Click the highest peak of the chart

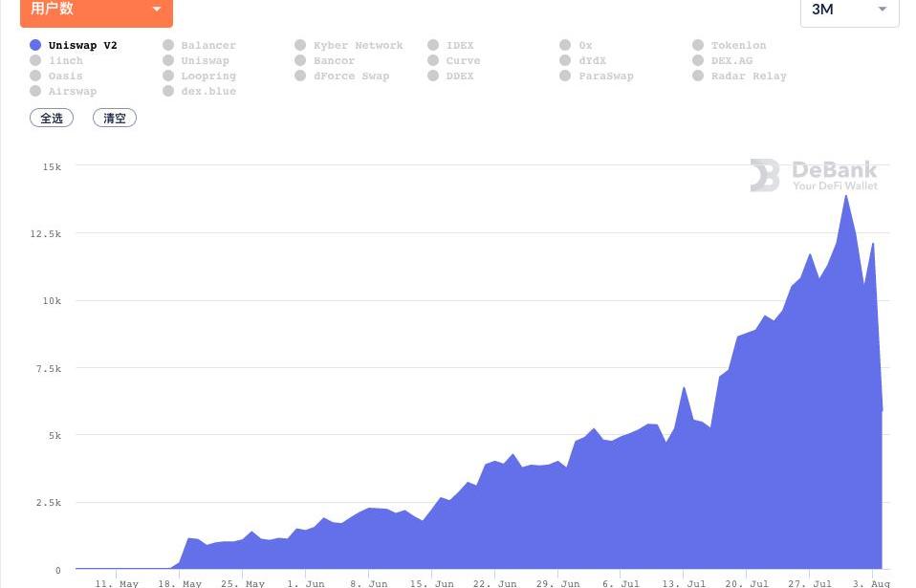click(846, 196)
